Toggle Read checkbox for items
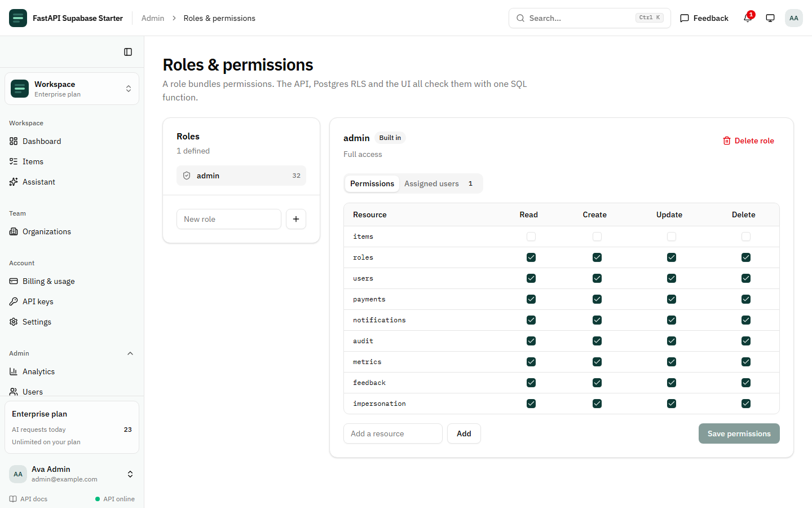 (531, 237)
